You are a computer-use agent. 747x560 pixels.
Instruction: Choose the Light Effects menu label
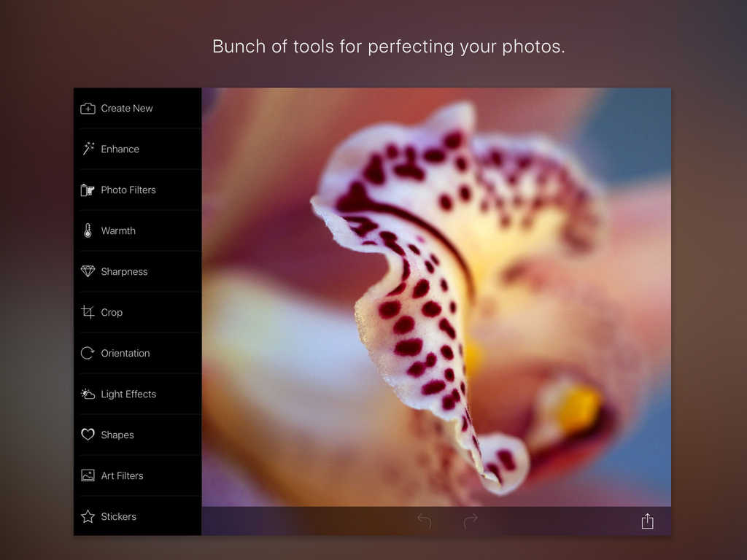[128, 394]
